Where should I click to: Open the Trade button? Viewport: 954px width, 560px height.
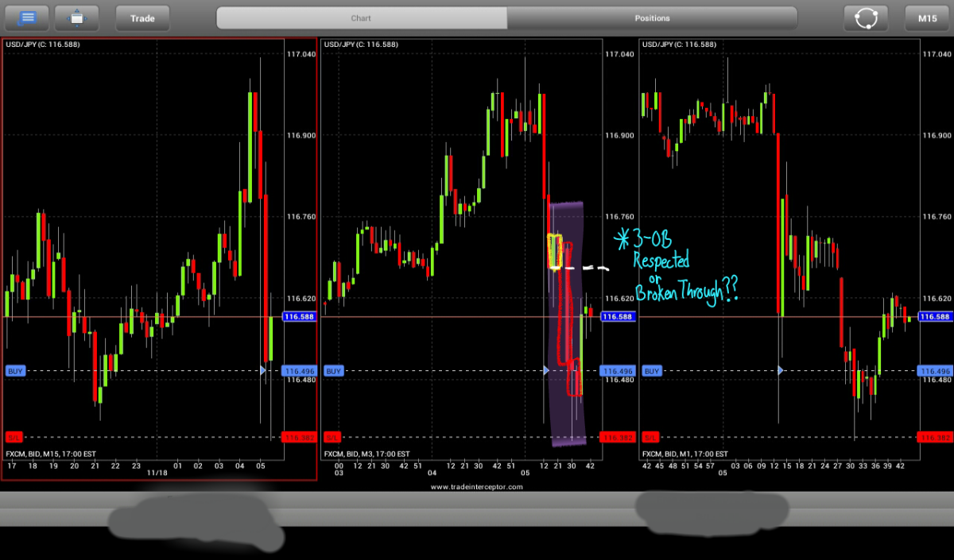[x=143, y=17]
